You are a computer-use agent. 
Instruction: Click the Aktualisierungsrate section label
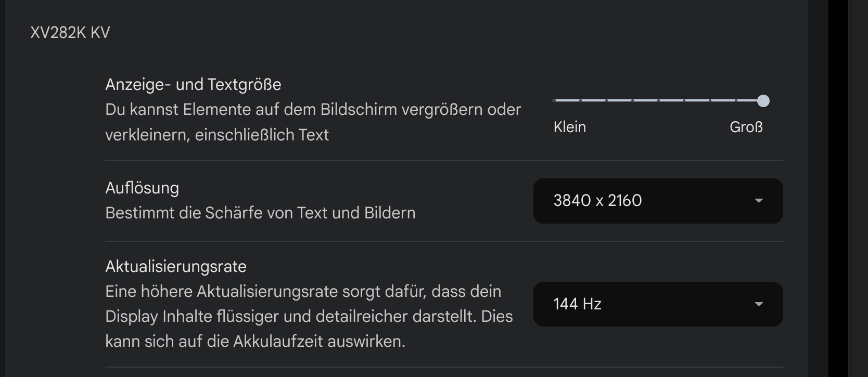(x=175, y=266)
